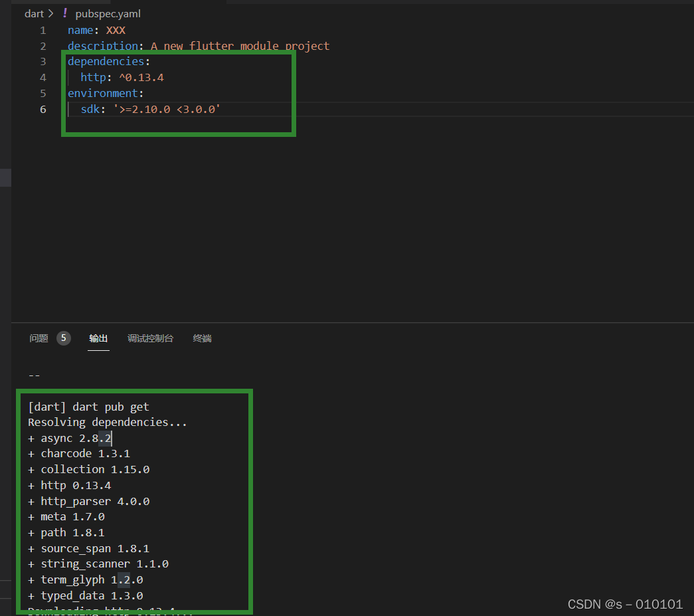
Task: Click the yaml file icon in breadcrumb
Action: tap(65, 13)
